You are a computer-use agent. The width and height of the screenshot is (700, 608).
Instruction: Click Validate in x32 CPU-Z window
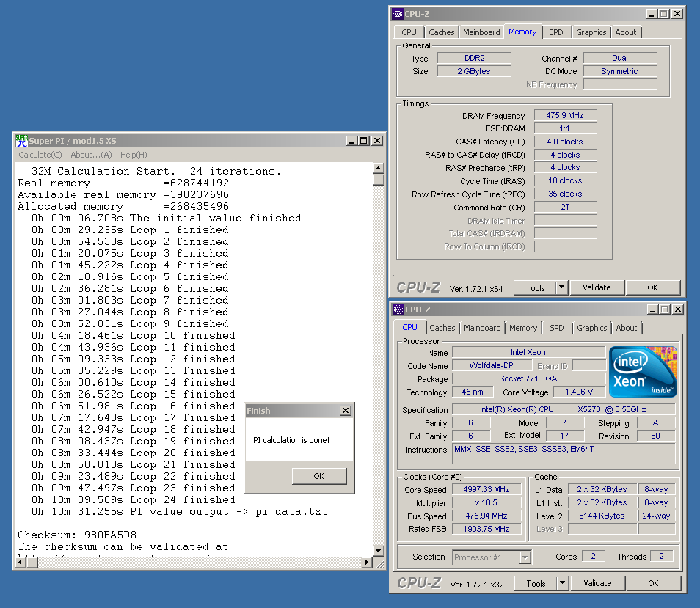(x=597, y=583)
